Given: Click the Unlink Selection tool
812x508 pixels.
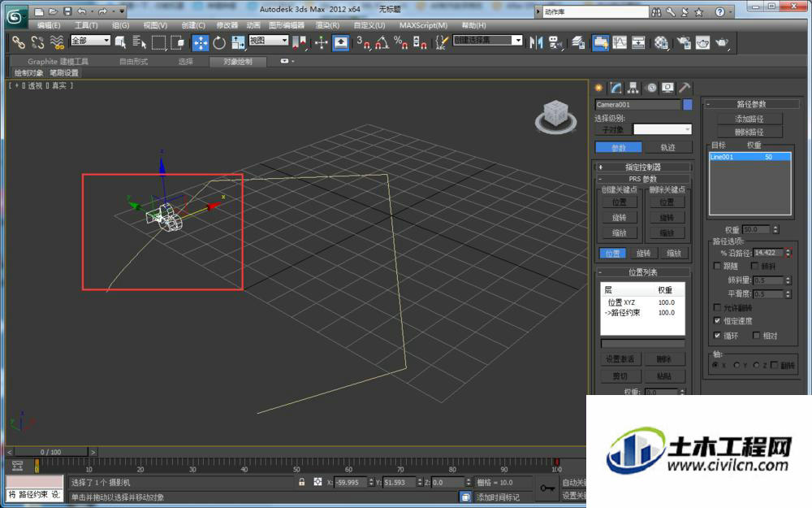Looking at the screenshot, I should tap(38, 42).
